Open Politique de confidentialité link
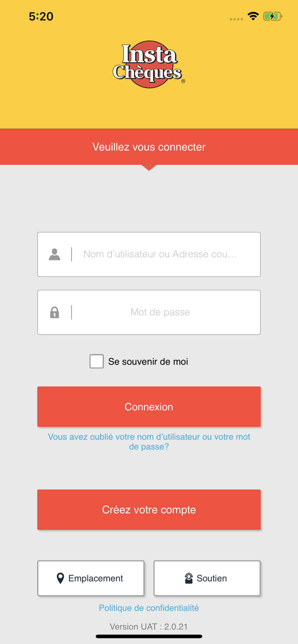Image resolution: width=298 pixels, height=644 pixels. point(149,608)
